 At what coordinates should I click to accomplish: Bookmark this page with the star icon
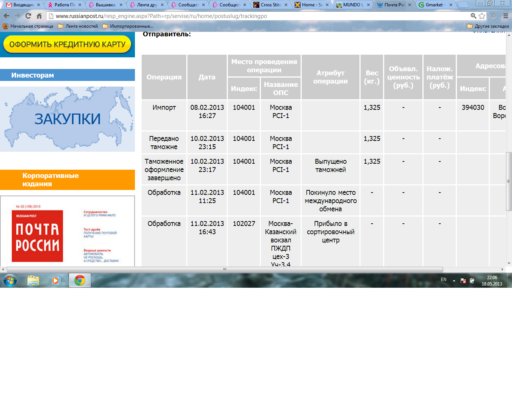coord(482,16)
